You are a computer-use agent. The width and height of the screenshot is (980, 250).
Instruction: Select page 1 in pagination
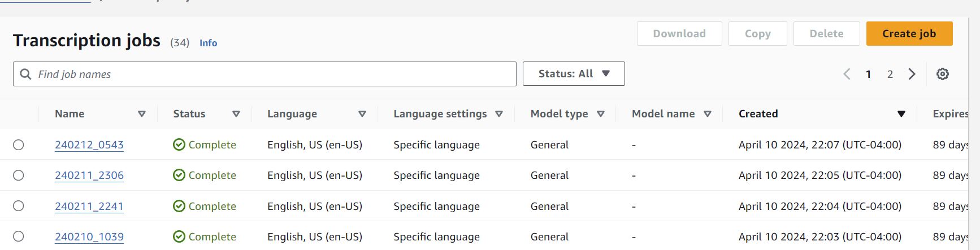point(869,74)
